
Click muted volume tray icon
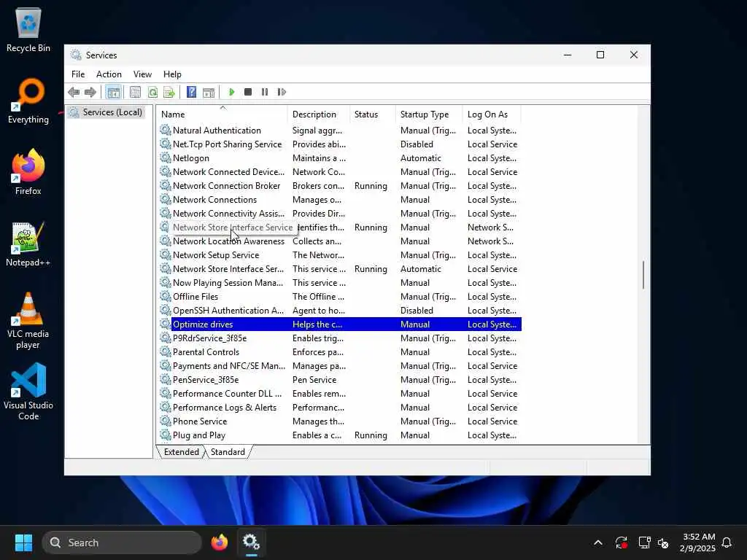662,542
